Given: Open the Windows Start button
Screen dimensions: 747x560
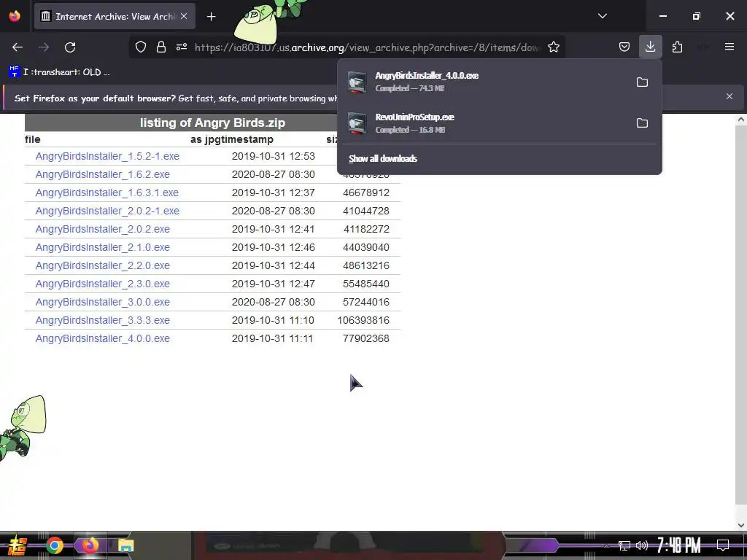Looking at the screenshot, I should 16,545.
